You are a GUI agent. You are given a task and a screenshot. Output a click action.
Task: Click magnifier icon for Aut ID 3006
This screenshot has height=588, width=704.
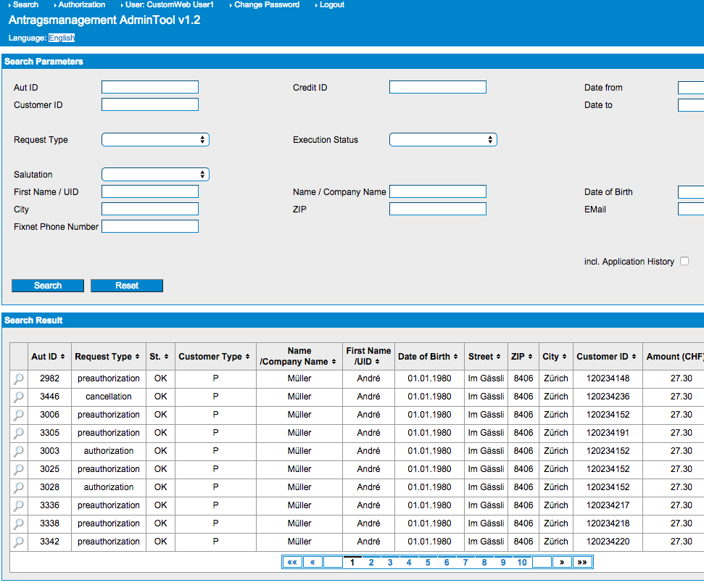(19, 415)
